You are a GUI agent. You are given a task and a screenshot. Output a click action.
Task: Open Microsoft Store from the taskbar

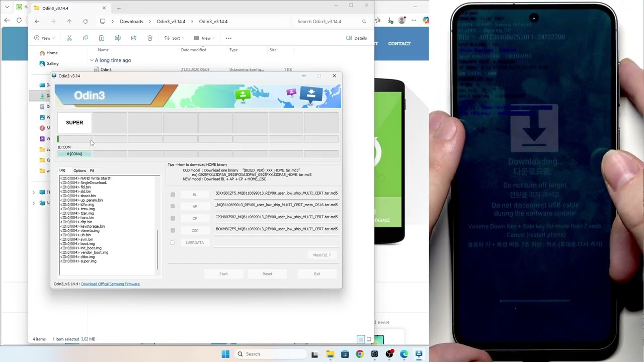click(345, 354)
